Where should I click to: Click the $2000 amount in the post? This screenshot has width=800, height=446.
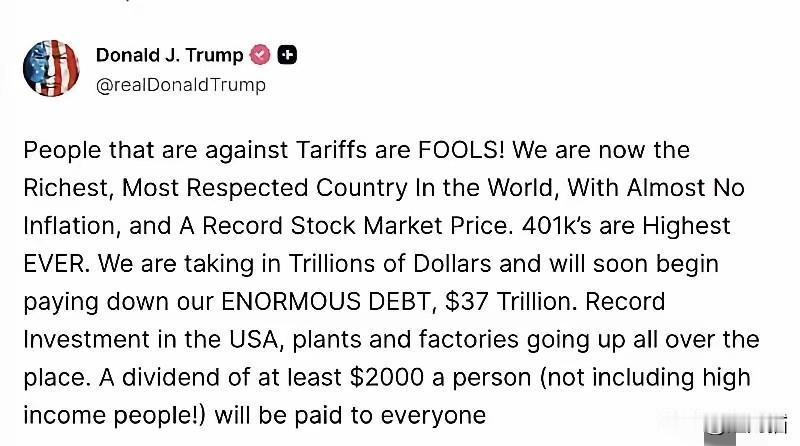tap(387, 378)
